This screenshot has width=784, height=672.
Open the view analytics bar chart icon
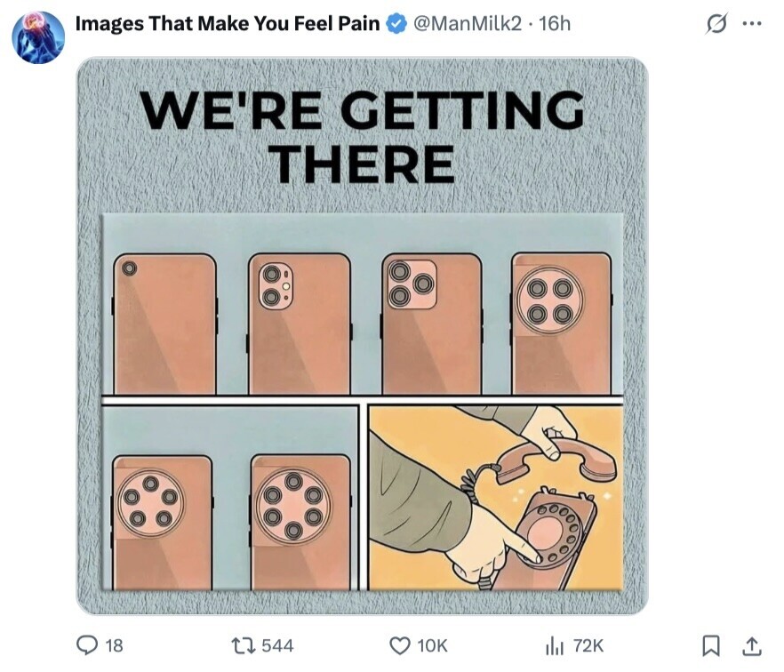(x=555, y=646)
